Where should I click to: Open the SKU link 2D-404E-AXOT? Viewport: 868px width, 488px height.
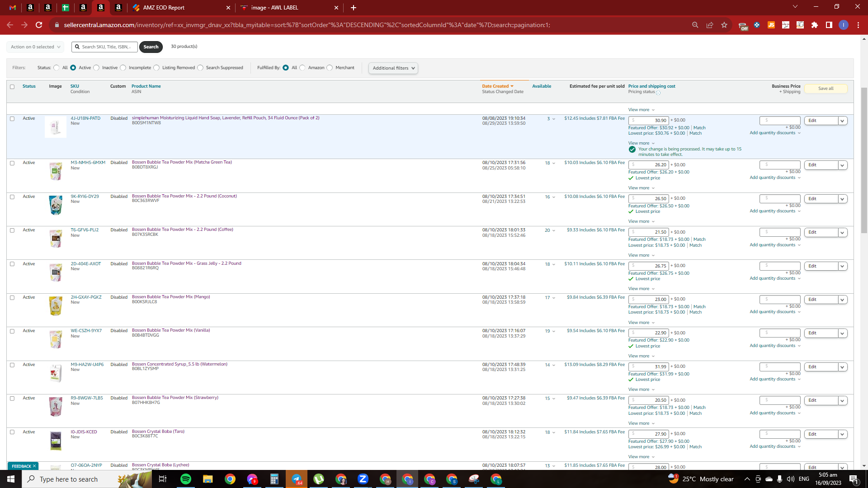[86, 264]
